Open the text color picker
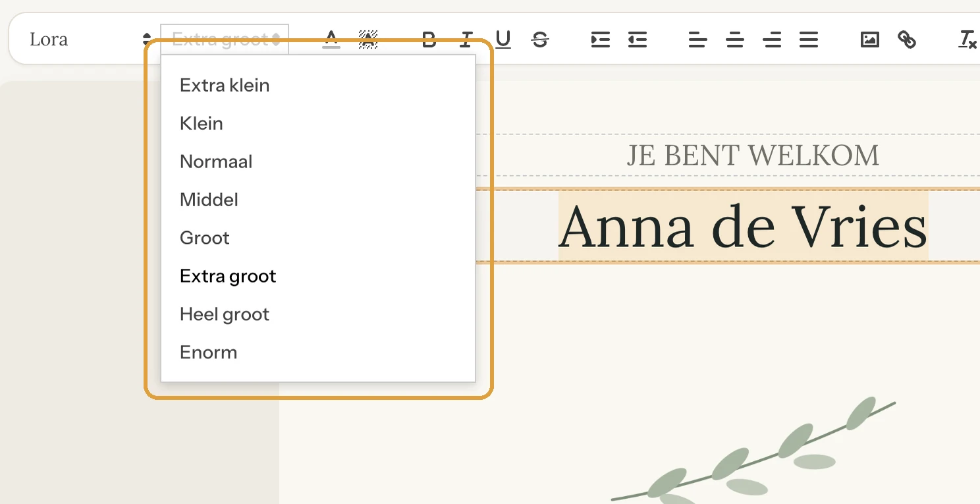Viewport: 980px width, 504px height. pos(331,40)
